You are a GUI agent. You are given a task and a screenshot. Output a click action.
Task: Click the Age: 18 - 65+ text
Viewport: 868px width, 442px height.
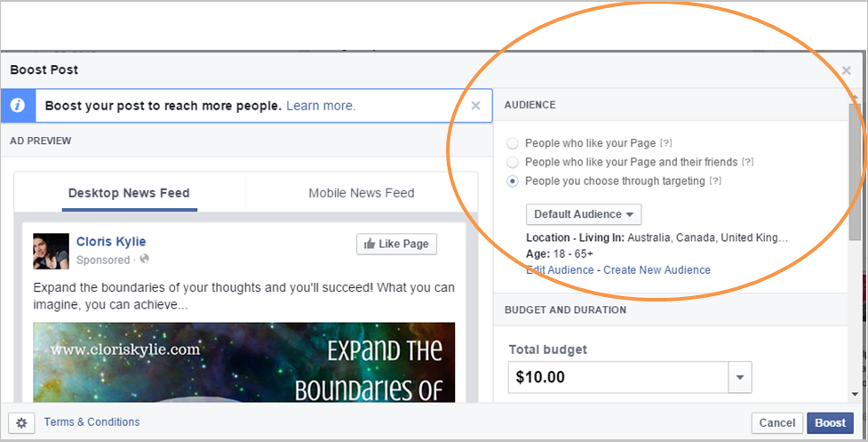(560, 253)
